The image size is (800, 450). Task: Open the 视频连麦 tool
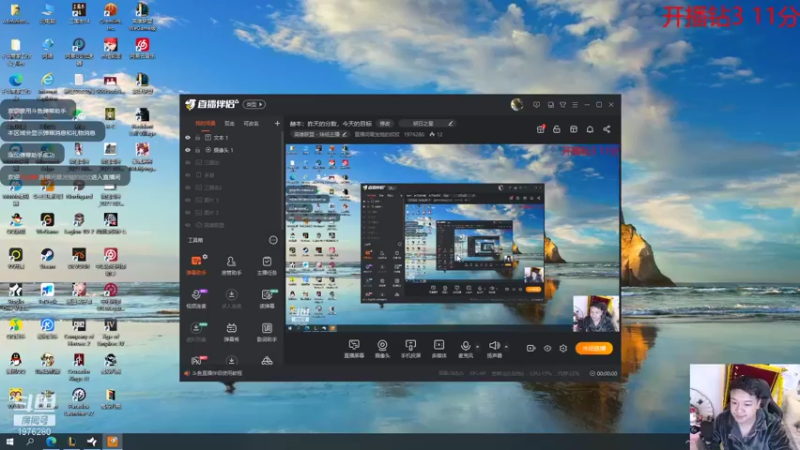click(x=196, y=298)
